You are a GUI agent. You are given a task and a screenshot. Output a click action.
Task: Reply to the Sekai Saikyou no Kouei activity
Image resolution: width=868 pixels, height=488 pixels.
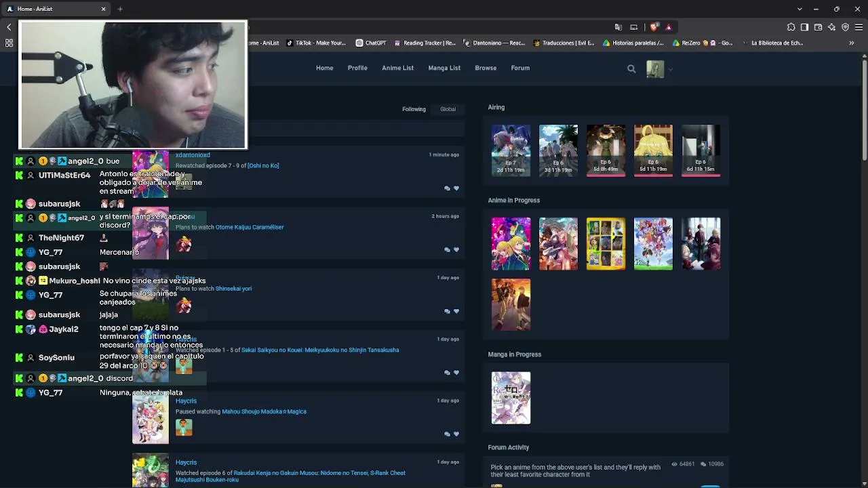447,373
